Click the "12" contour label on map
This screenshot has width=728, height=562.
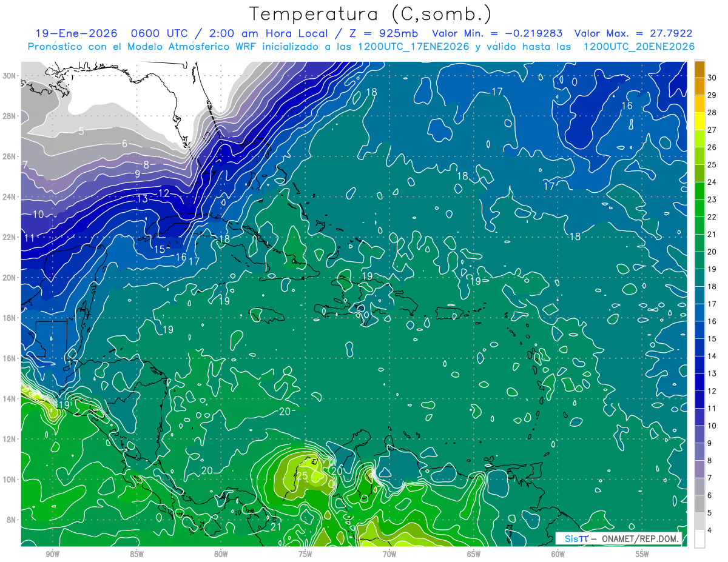pyautogui.click(x=164, y=193)
